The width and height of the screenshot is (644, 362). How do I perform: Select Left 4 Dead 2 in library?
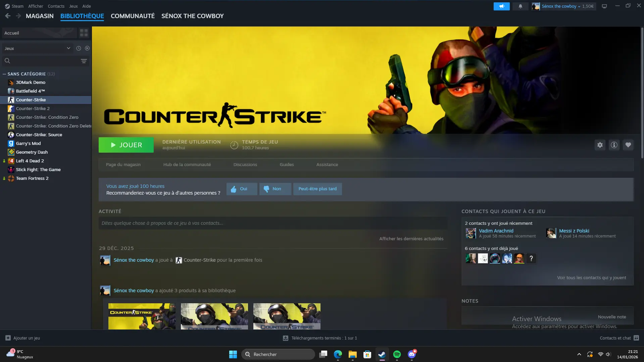click(46, 161)
